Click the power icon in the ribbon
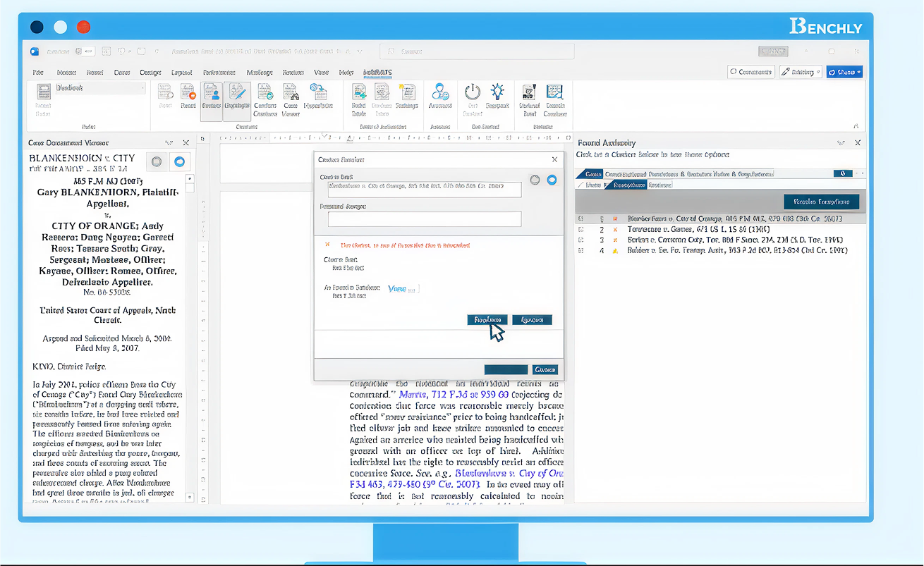 [x=472, y=92]
